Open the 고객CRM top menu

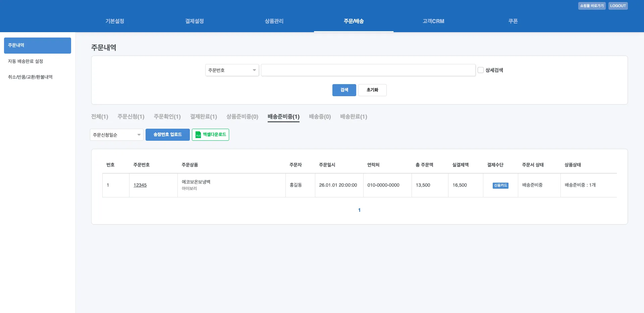[433, 21]
